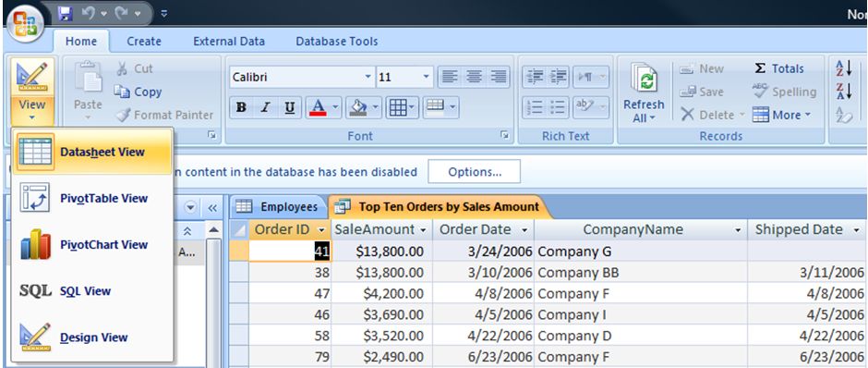The height and width of the screenshot is (368, 868).
Task: Select the Company BB cell
Action: (641, 273)
